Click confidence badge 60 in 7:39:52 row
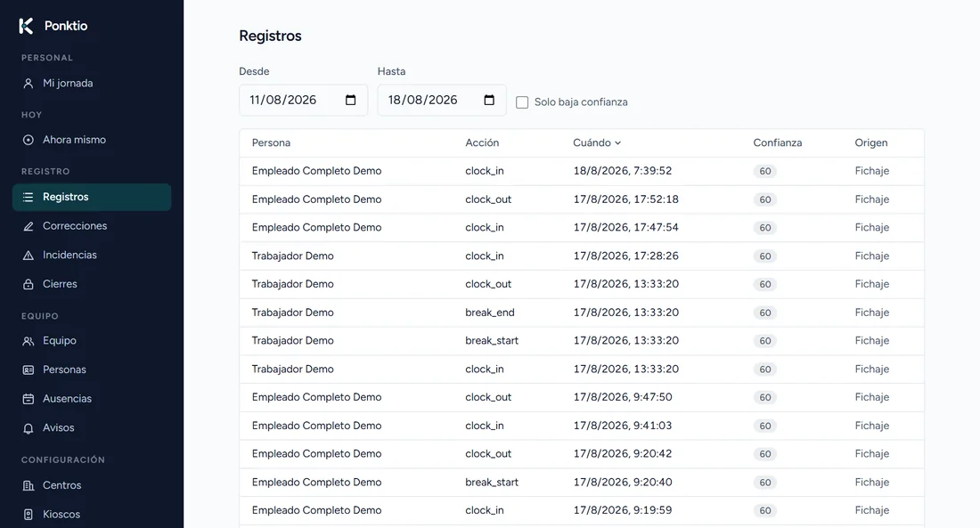The width and height of the screenshot is (980, 528). [x=765, y=171]
